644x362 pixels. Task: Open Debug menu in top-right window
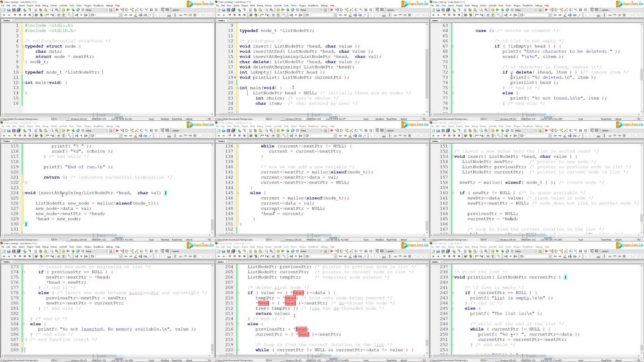[x=475, y=6]
